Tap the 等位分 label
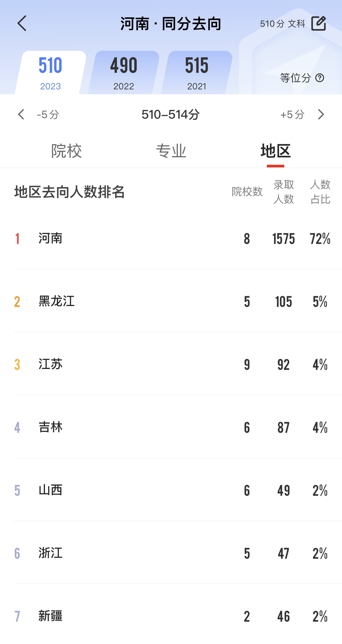342x644 pixels. 295,78
